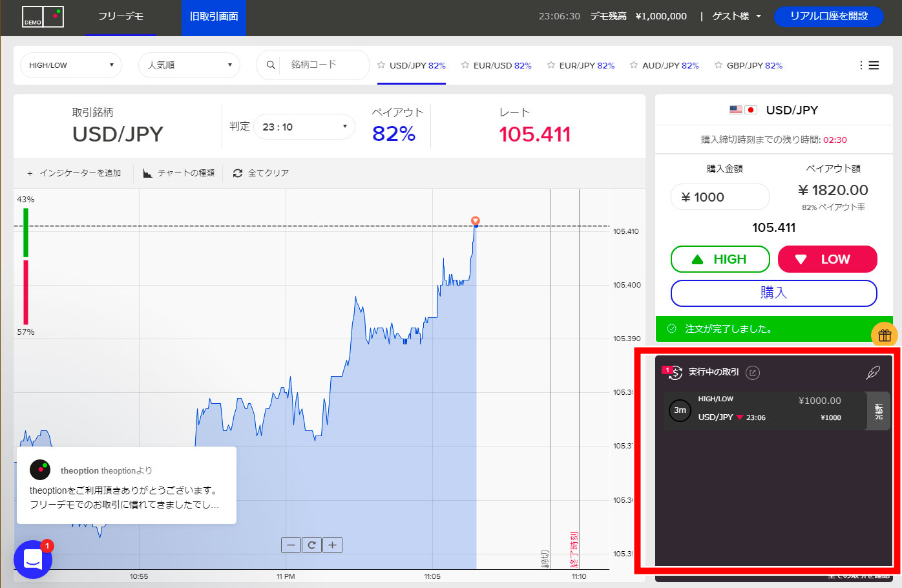Select the AUD/JPY 82% asset tab
Image resolution: width=902 pixels, height=588 pixels.
pyautogui.click(x=671, y=65)
